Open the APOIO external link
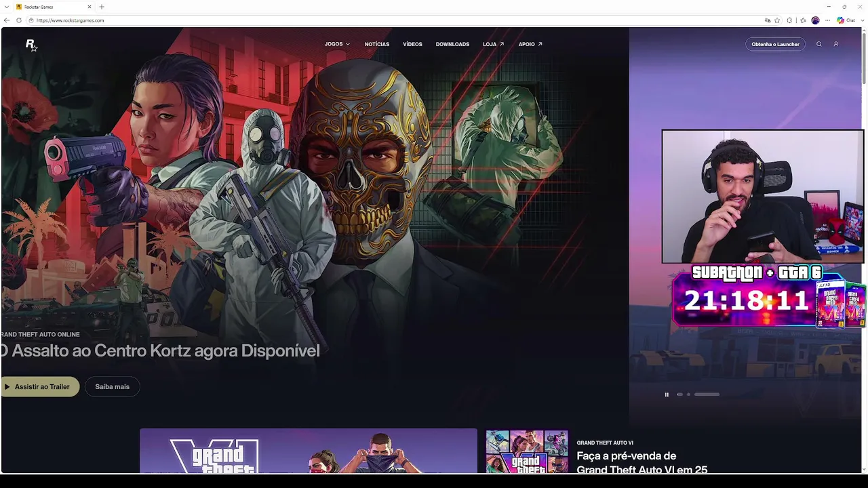The width and height of the screenshot is (868, 488). 530,44
